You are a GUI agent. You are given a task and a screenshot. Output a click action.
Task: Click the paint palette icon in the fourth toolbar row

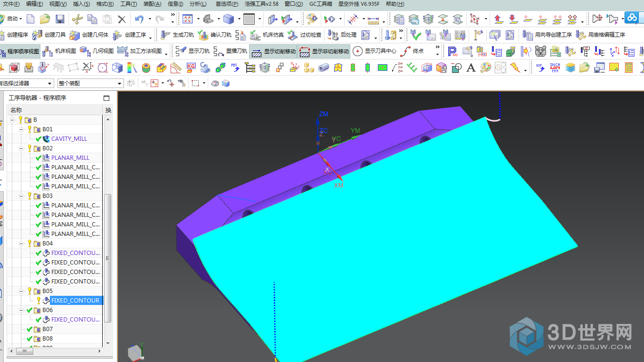[x=485, y=68]
